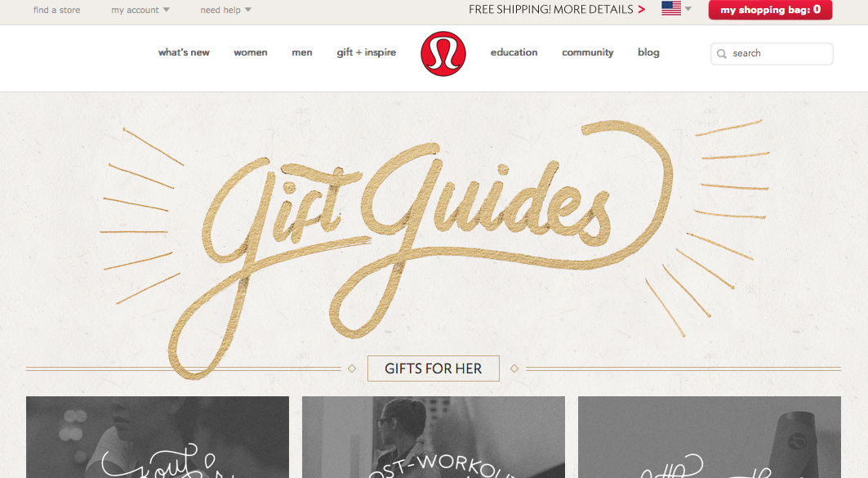Expand the country selector arrow
The image size is (868, 478).
click(688, 9)
